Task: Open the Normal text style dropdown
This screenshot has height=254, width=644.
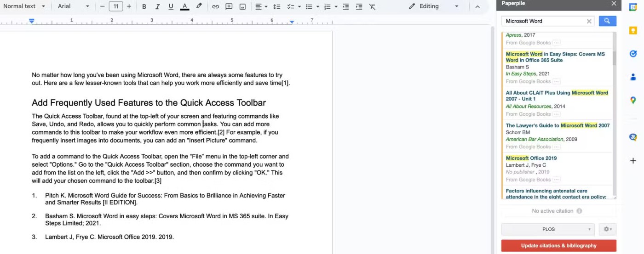Action: 24,6
